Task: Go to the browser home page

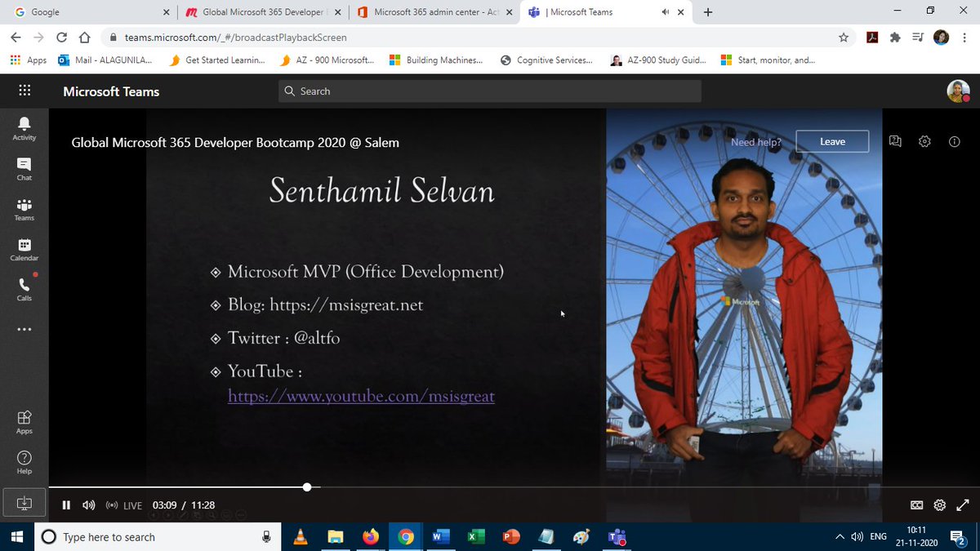Action: [84, 38]
